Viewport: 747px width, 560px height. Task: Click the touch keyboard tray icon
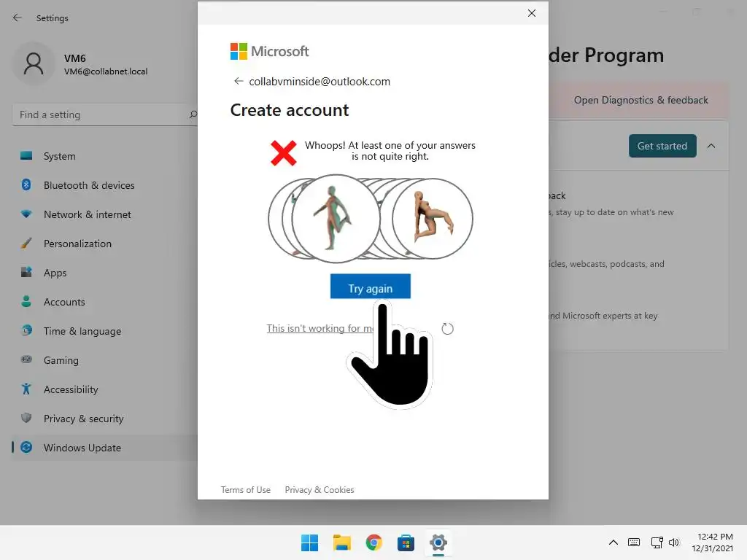(634, 542)
